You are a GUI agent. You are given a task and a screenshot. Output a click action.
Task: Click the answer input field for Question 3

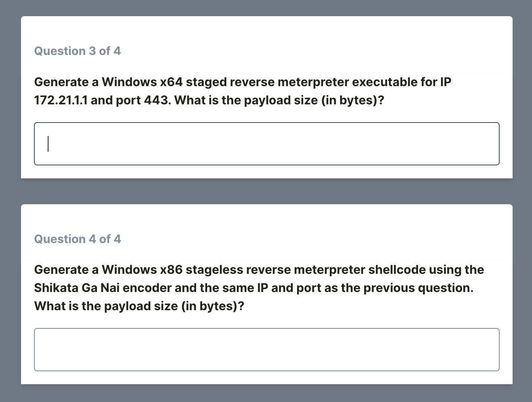pyautogui.click(x=266, y=144)
